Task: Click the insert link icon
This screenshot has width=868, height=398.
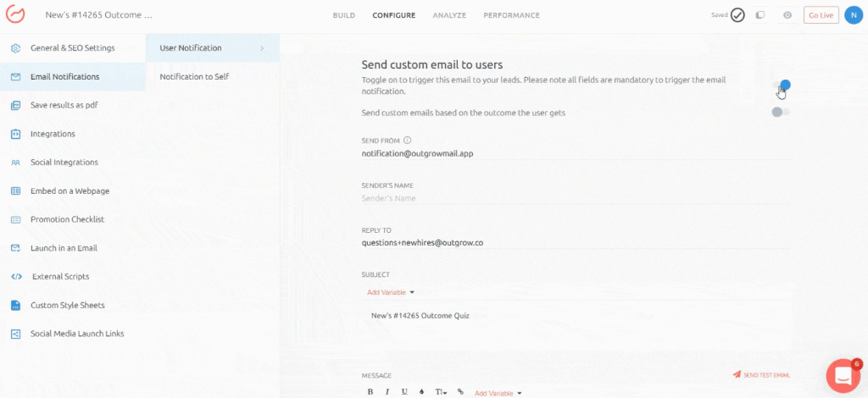Action: coord(460,392)
